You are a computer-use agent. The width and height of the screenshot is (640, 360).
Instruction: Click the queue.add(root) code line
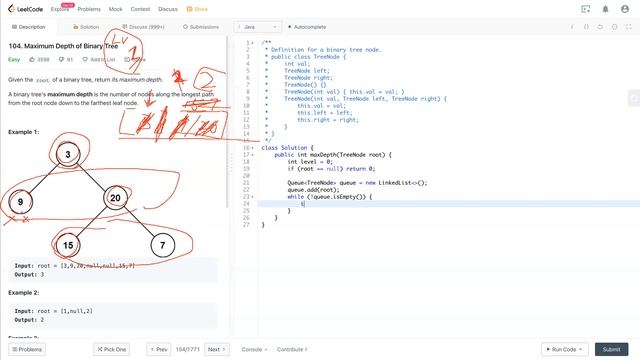(313, 190)
